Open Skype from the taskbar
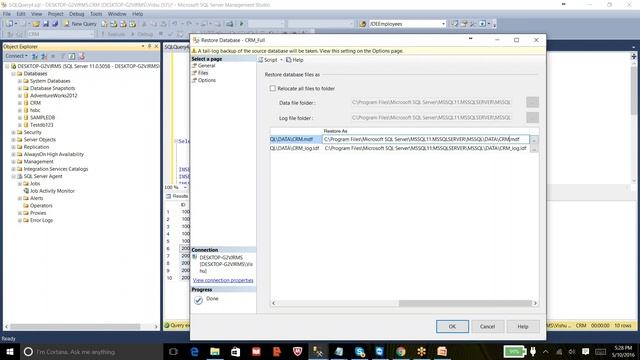This screenshot has height=360, width=640. (x=359, y=351)
